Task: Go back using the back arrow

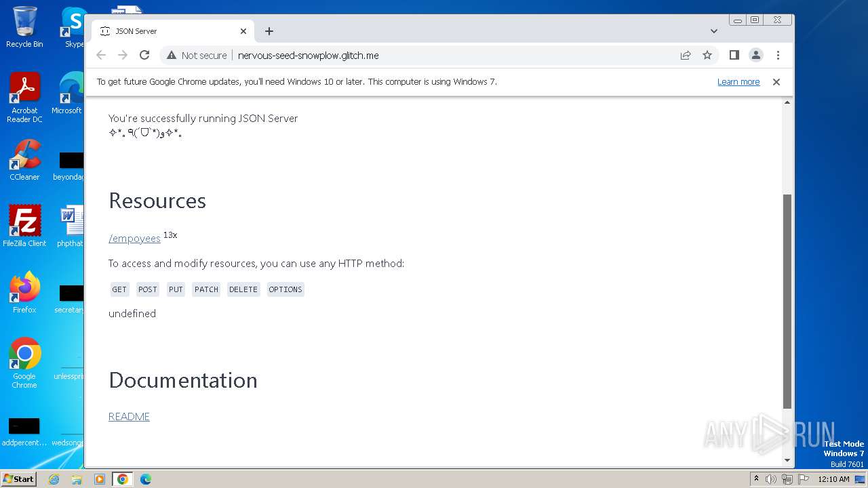Action: point(101,55)
